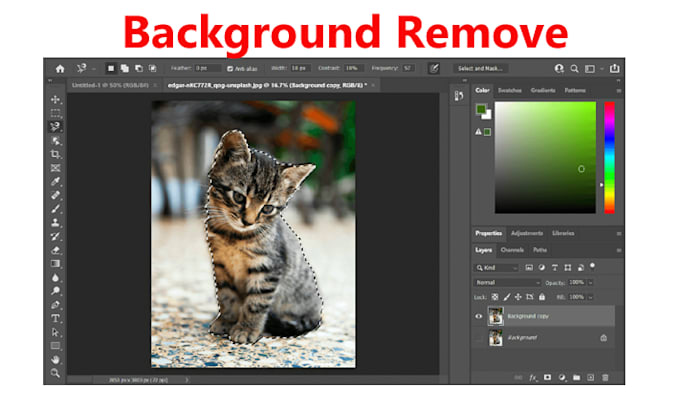
Task: Create a new layer group
Action: pyautogui.click(x=576, y=378)
